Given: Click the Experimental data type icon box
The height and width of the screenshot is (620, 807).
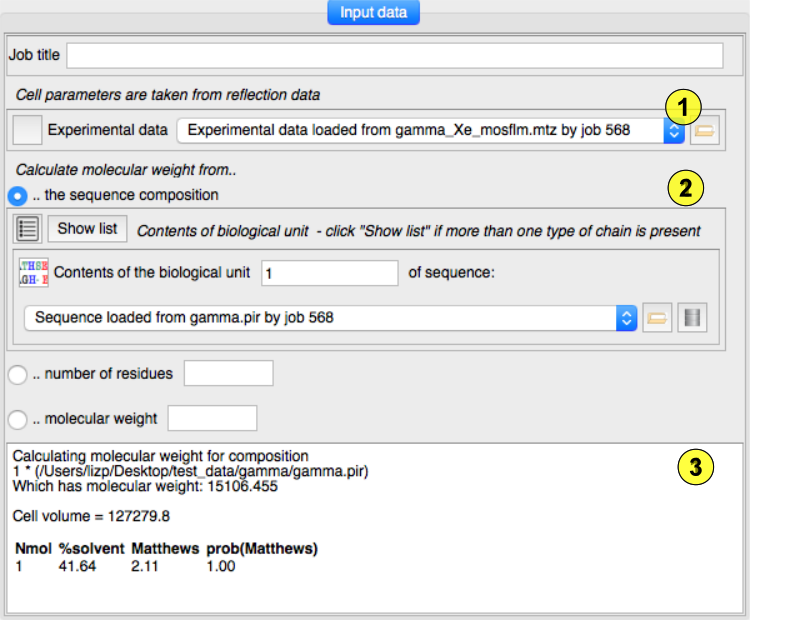Looking at the screenshot, I should tap(29, 130).
